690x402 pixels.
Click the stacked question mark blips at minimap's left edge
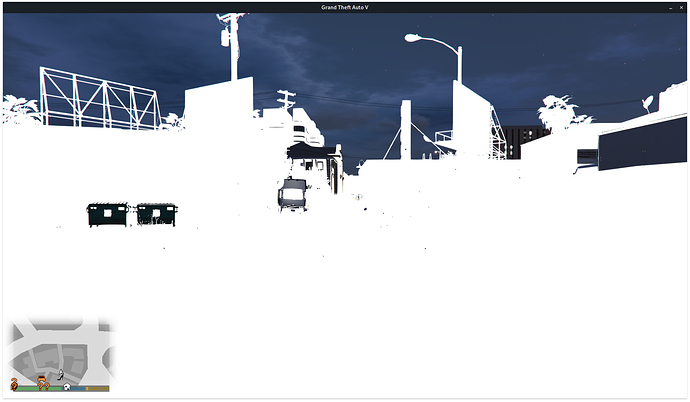[x=14, y=384]
